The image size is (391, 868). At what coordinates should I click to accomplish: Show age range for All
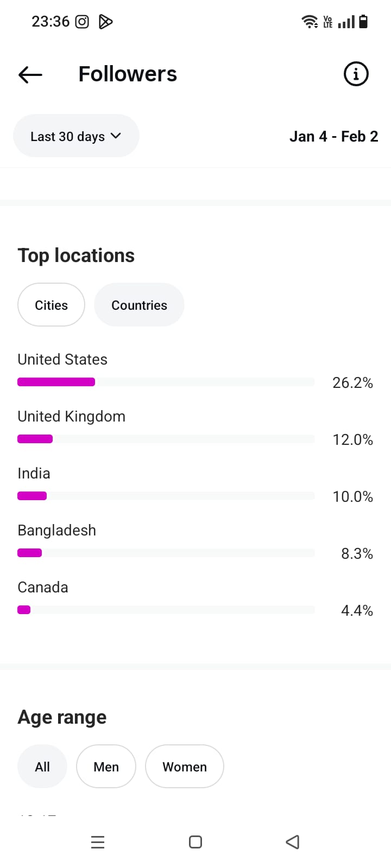42,767
